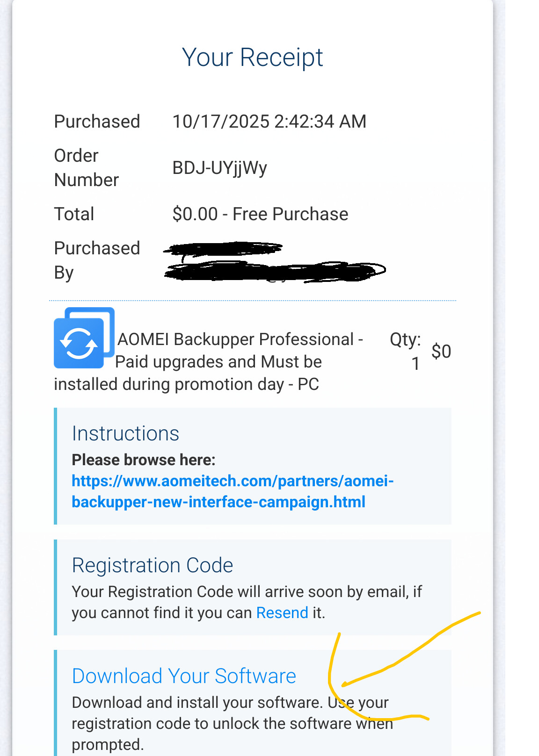
Task: Click the upper blacked-out purchaser name
Action: pyautogui.click(x=224, y=249)
